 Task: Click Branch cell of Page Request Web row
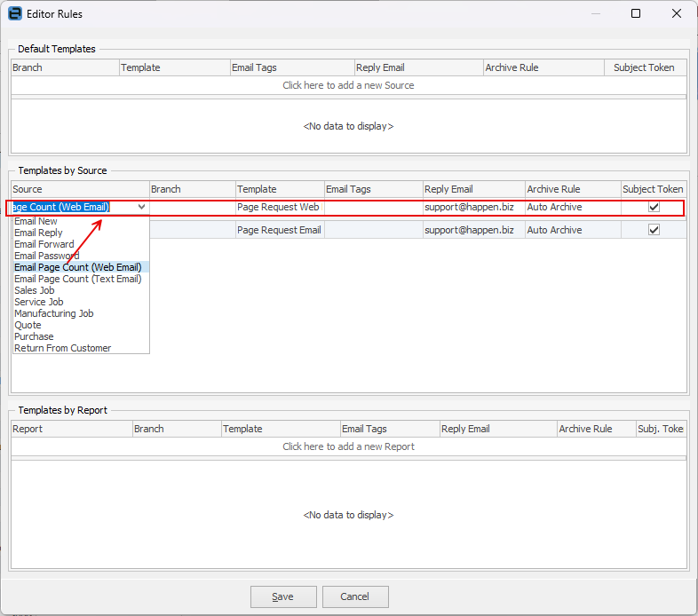pos(193,207)
